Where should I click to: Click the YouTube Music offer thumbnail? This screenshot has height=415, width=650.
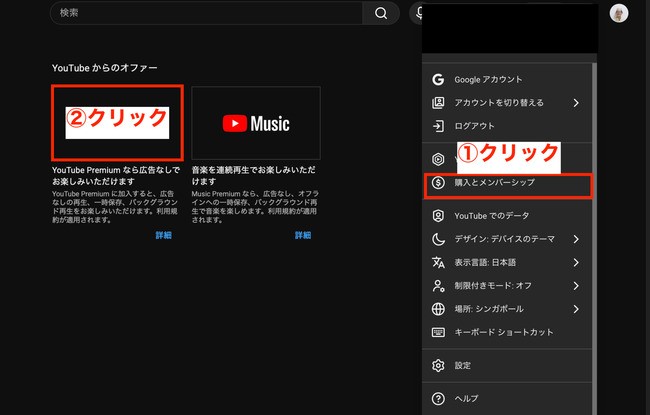(x=256, y=123)
